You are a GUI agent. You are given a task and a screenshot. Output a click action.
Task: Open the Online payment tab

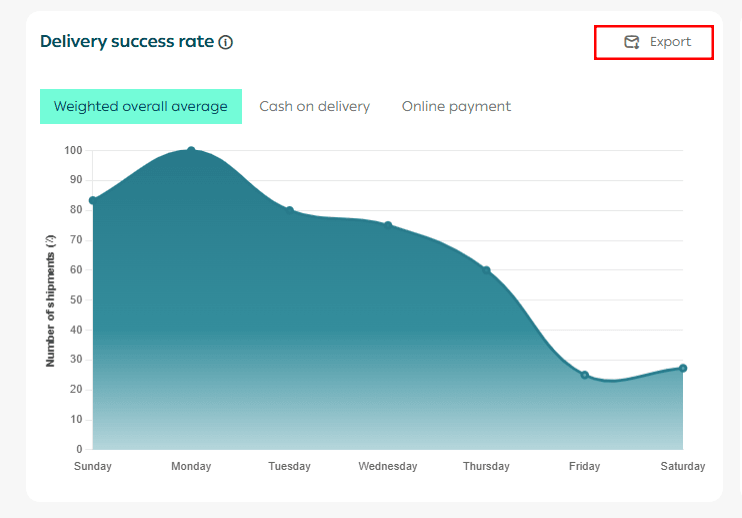point(456,106)
